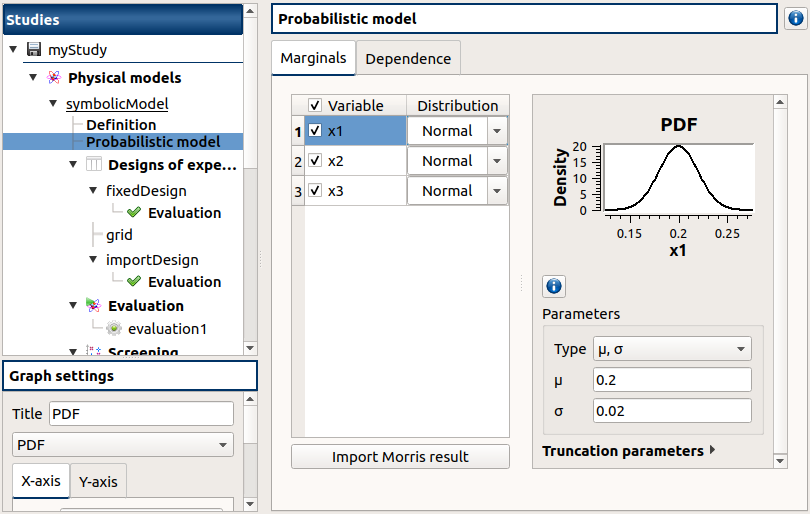Screen dimensions: 810x514
Task: Click fixedDesign's green check Evaluation icon
Action: 134,213
